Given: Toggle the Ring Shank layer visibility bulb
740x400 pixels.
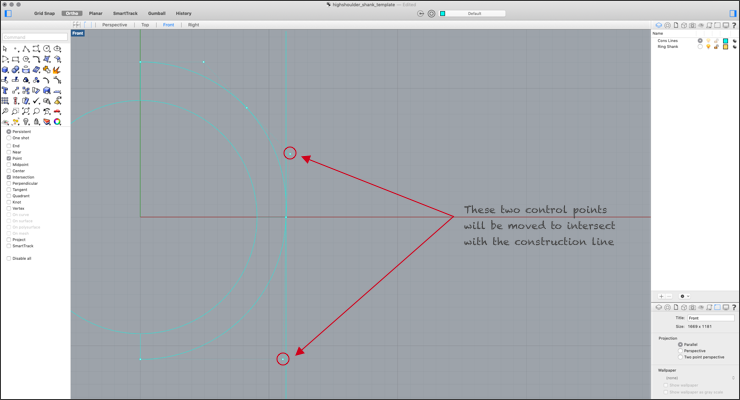Looking at the screenshot, I should (708, 47).
